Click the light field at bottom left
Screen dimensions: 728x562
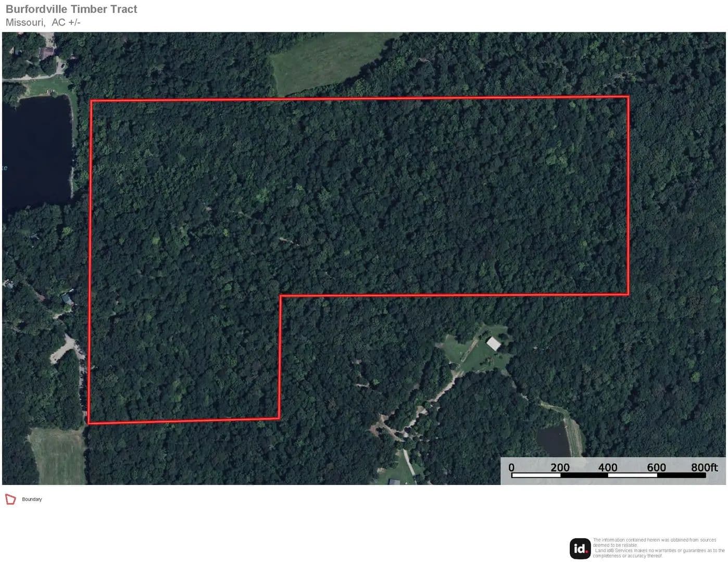pos(57,456)
